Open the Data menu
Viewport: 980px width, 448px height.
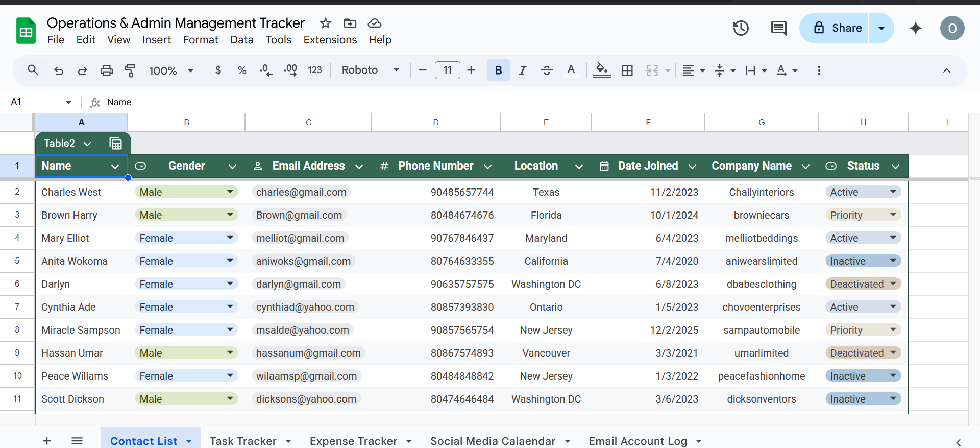click(x=242, y=40)
